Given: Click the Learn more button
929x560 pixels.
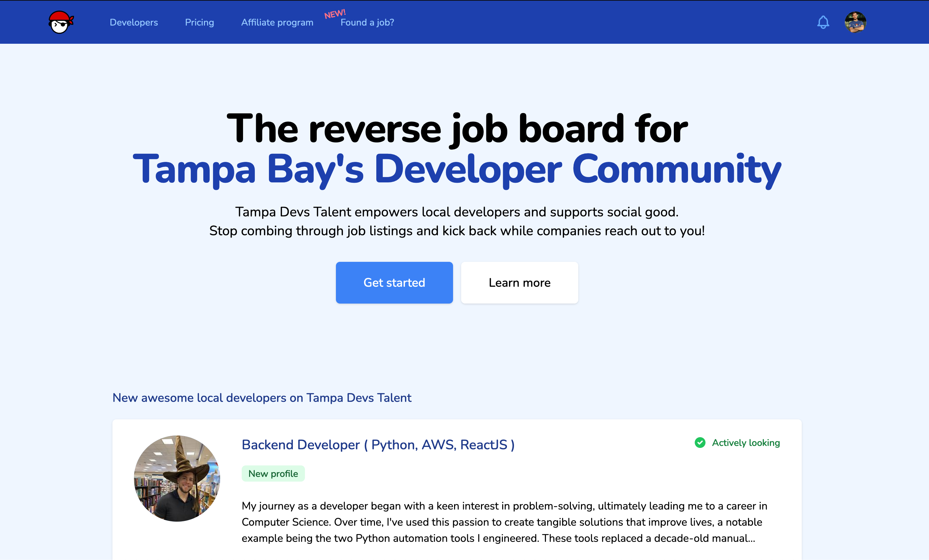Looking at the screenshot, I should 520,283.
